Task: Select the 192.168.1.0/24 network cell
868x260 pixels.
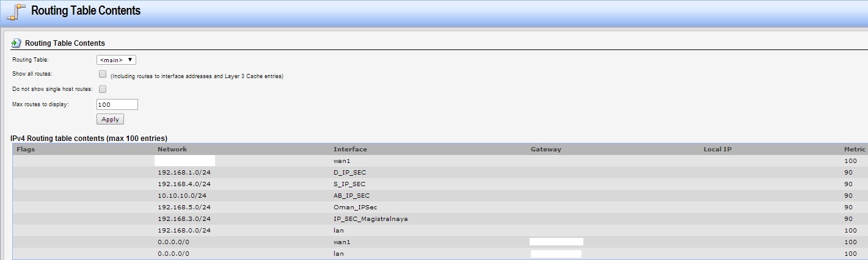Action: pyautogui.click(x=184, y=172)
